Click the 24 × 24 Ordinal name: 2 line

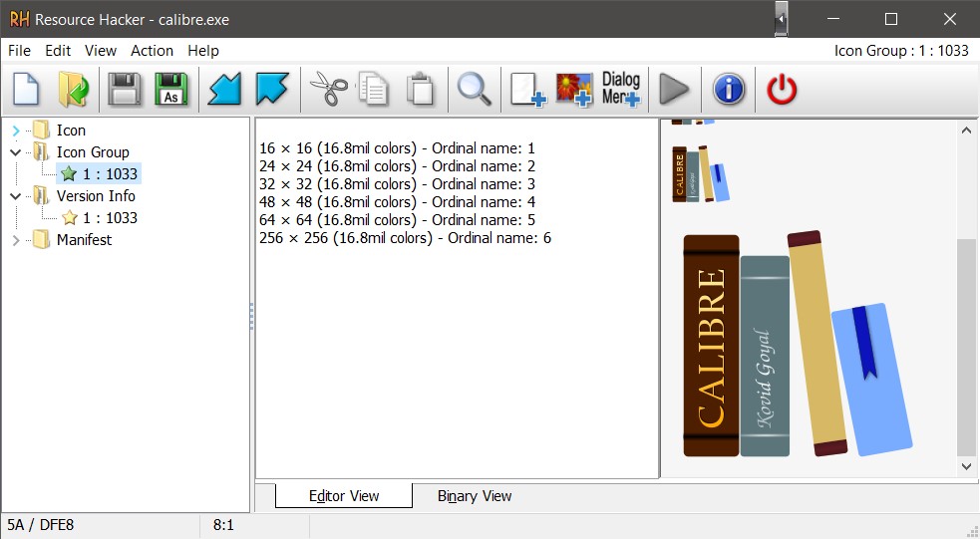(x=397, y=166)
